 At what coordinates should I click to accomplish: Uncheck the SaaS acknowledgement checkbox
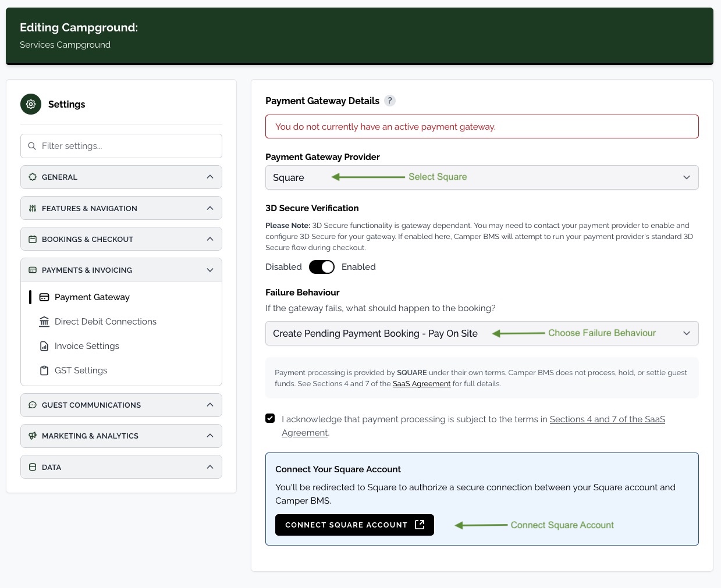(x=270, y=418)
